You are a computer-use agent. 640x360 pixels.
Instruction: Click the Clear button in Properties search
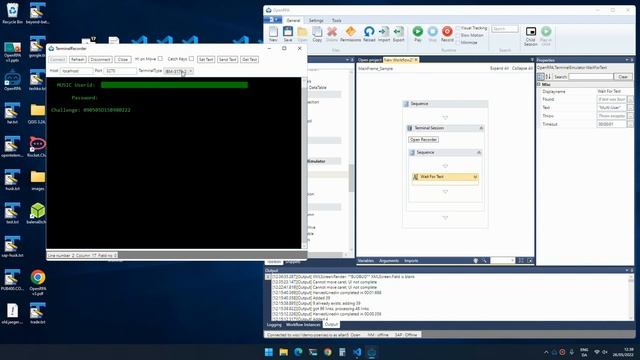[x=623, y=77]
